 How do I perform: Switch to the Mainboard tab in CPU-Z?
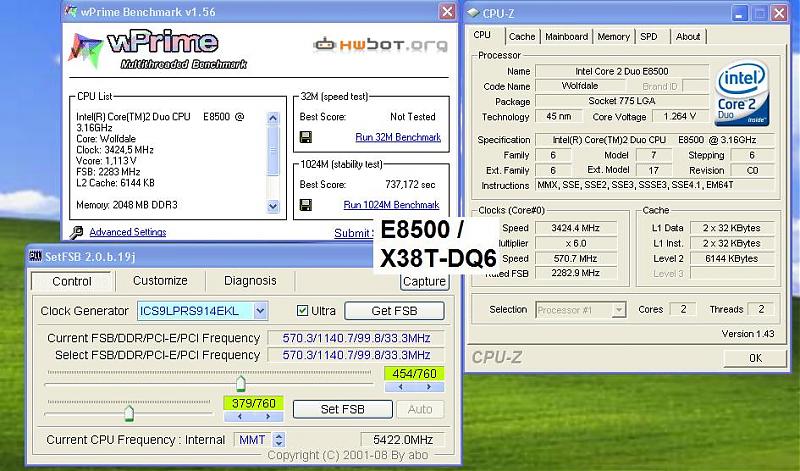click(566, 37)
